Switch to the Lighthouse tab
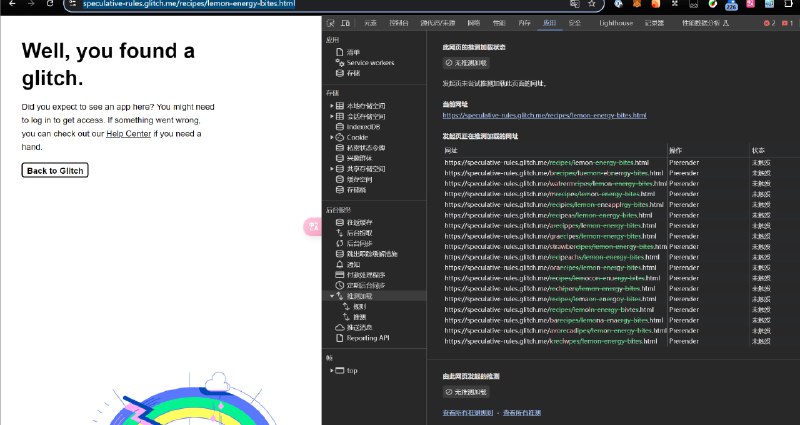The height and width of the screenshot is (425, 800). pyautogui.click(x=616, y=23)
